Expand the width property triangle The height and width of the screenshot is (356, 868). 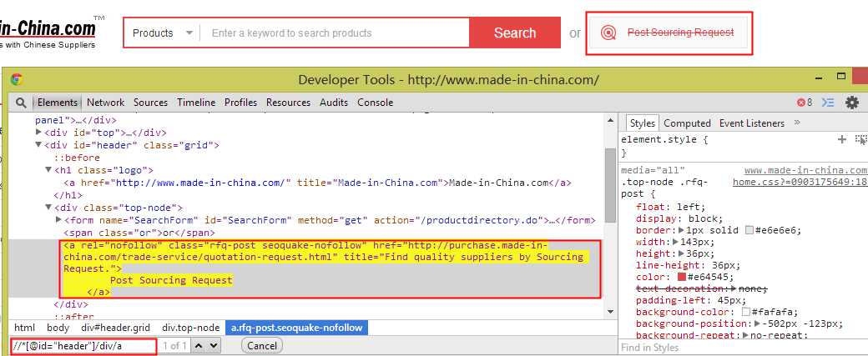(677, 242)
